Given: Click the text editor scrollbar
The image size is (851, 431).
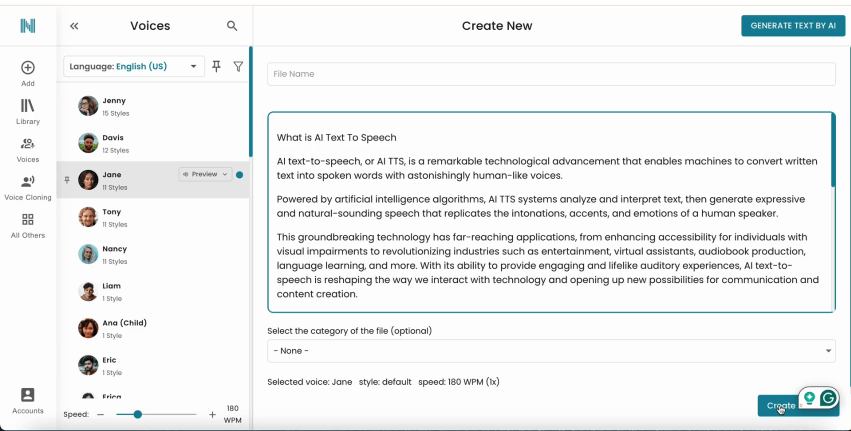Looking at the screenshot, I should [833, 150].
